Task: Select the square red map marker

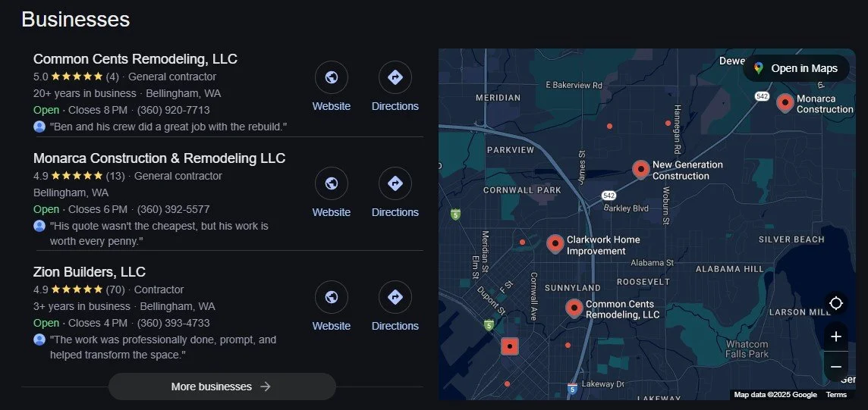Action: pos(510,346)
